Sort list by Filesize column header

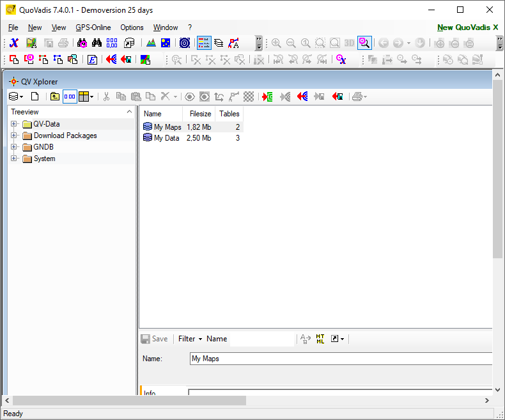(x=199, y=114)
